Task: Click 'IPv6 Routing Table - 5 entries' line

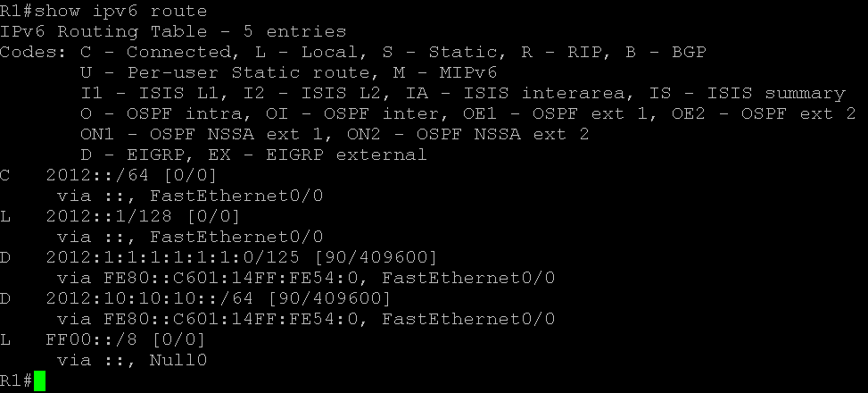Action: [x=173, y=31]
